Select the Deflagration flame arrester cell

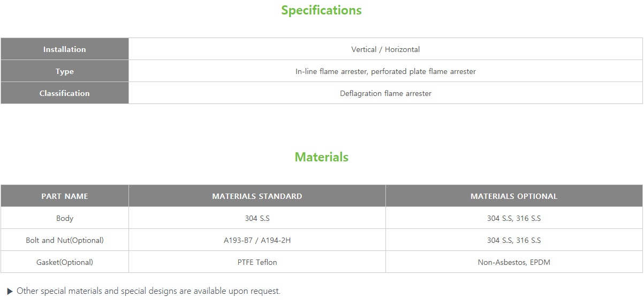(x=385, y=93)
